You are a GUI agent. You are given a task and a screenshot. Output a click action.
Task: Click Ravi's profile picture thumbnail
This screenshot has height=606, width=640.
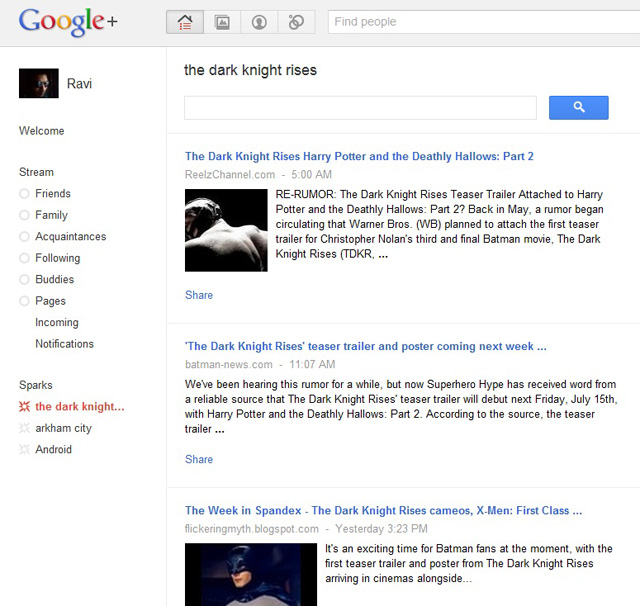coord(39,83)
